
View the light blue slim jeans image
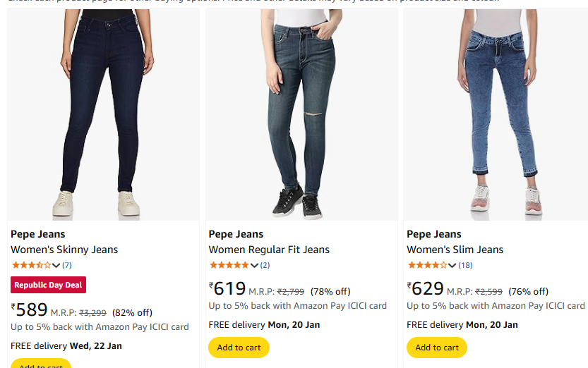(499, 113)
